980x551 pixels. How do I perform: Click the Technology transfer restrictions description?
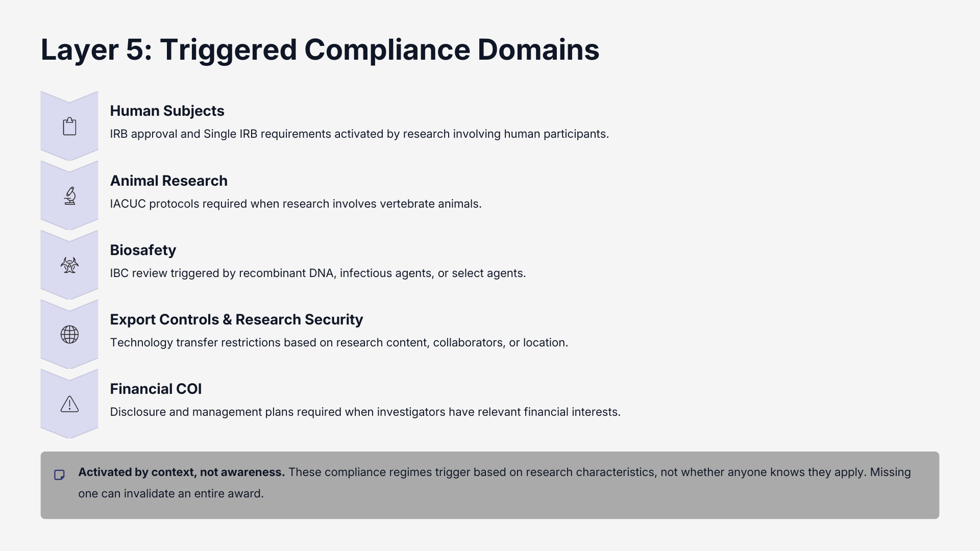coord(339,342)
